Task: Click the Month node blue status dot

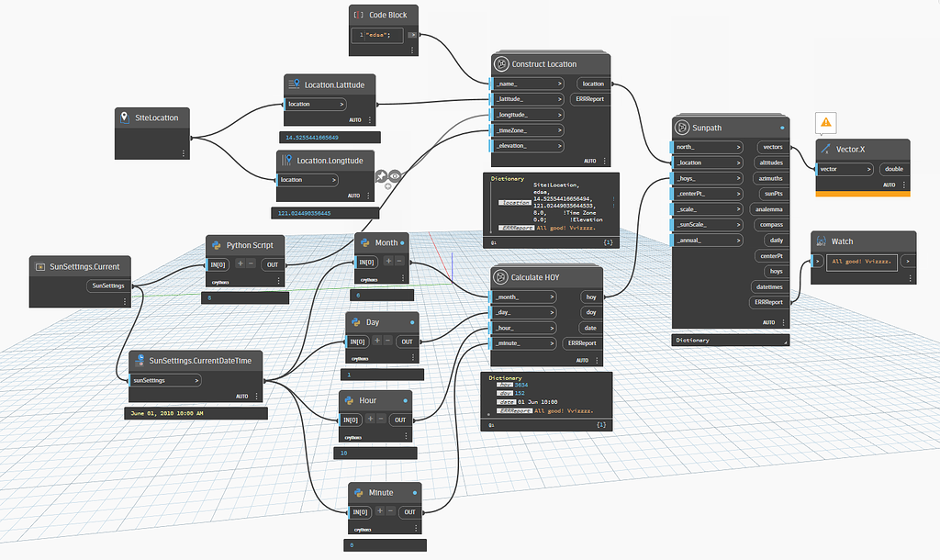Action: (402, 243)
